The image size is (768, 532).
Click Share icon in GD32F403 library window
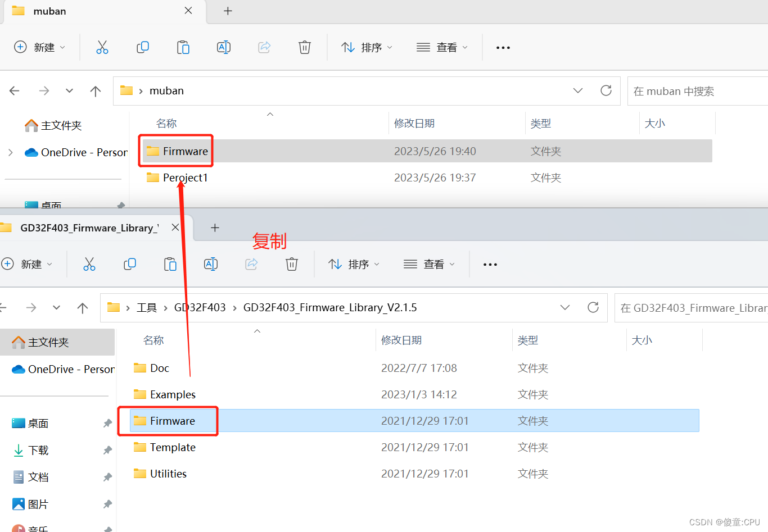pos(251,264)
